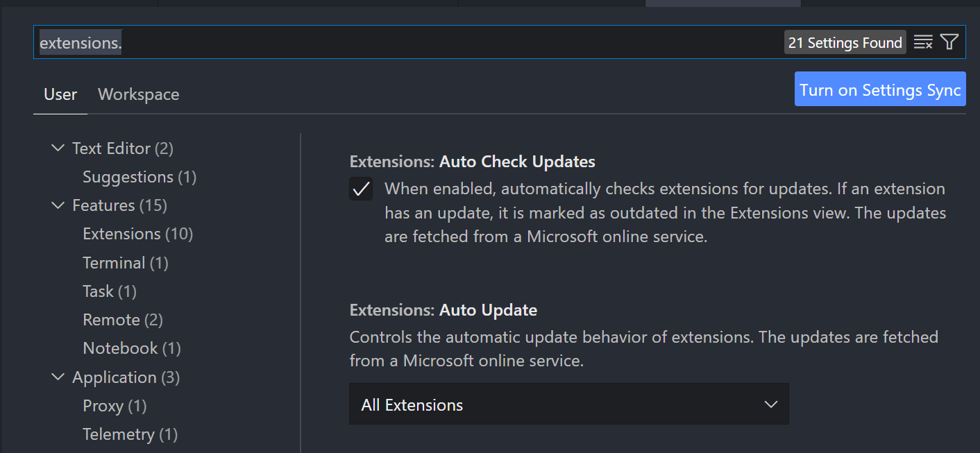Switch to the Workspace settings tab
The width and height of the screenshot is (980, 453).
click(138, 94)
